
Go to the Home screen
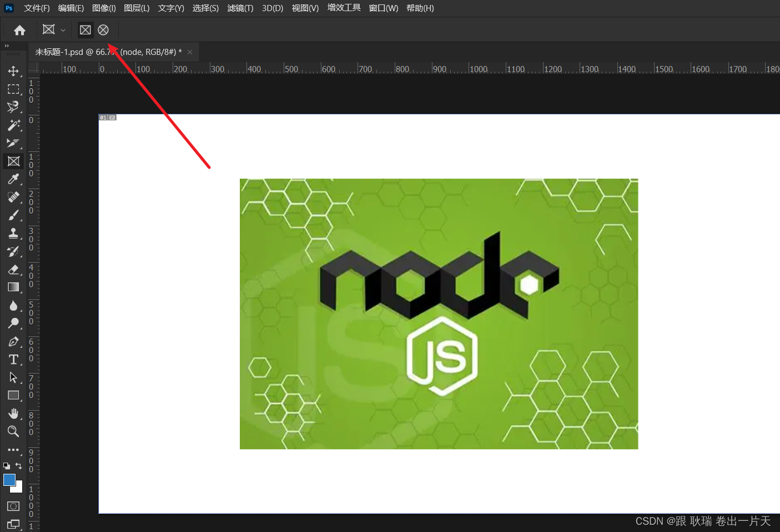[x=19, y=30]
